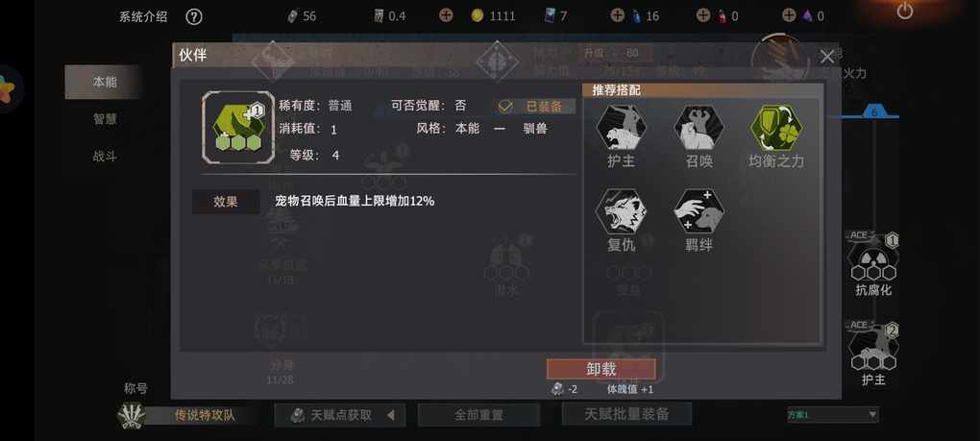This screenshot has height=441, width=980.
Task: Select the 羁绊 hand-and-pet icon
Action: (698, 211)
